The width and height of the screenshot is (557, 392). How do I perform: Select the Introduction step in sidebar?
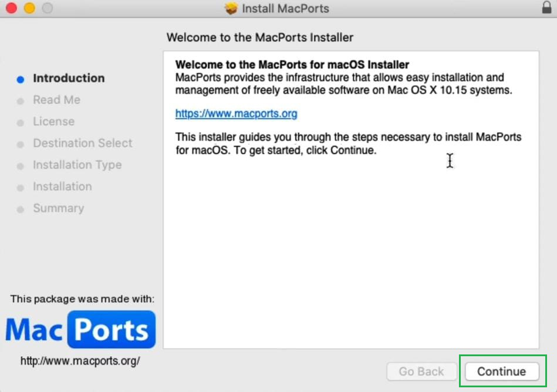pyautogui.click(x=69, y=78)
